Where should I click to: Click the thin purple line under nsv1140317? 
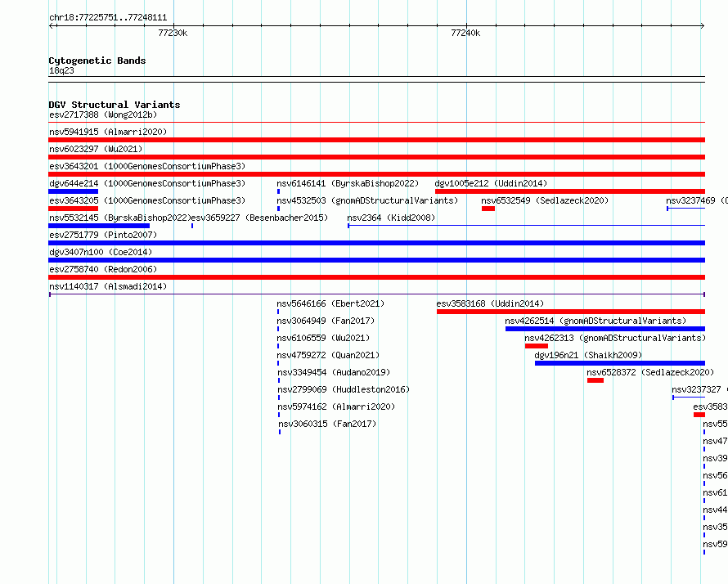coord(376,294)
